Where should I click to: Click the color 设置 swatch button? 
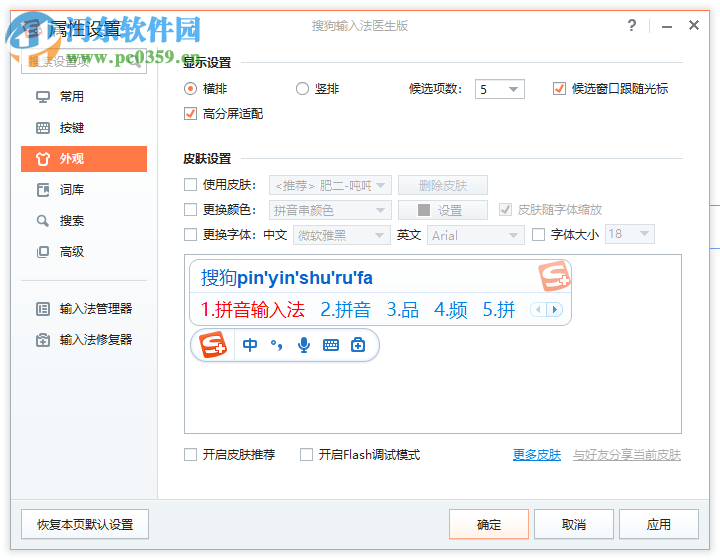pos(443,210)
